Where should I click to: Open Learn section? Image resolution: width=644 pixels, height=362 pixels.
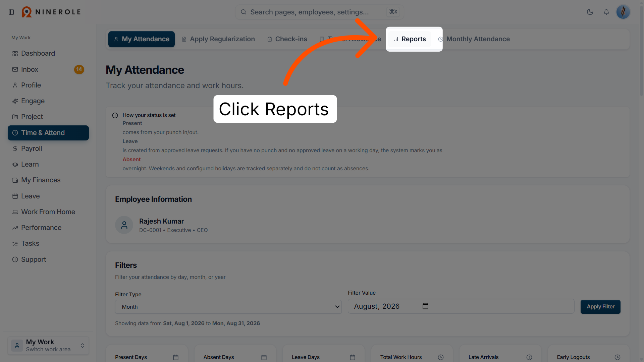point(48,164)
